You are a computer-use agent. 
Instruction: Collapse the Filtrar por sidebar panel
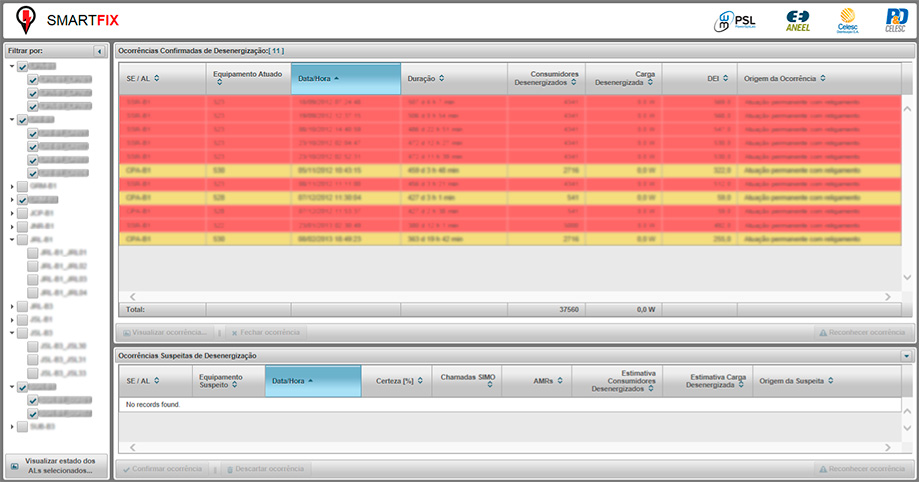[x=99, y=50]
